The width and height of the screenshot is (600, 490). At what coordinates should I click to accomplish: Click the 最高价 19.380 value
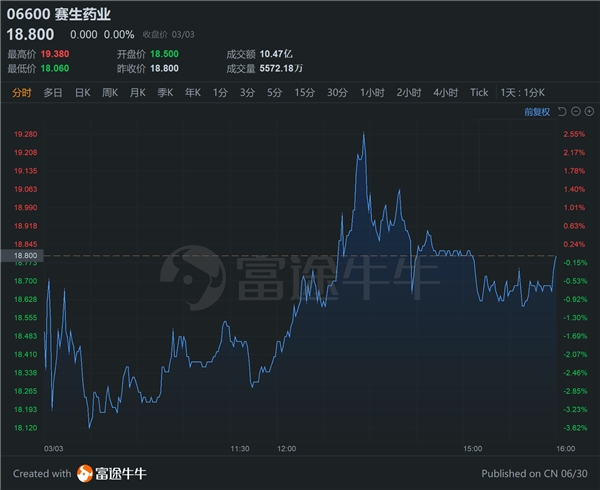point(55,54)
